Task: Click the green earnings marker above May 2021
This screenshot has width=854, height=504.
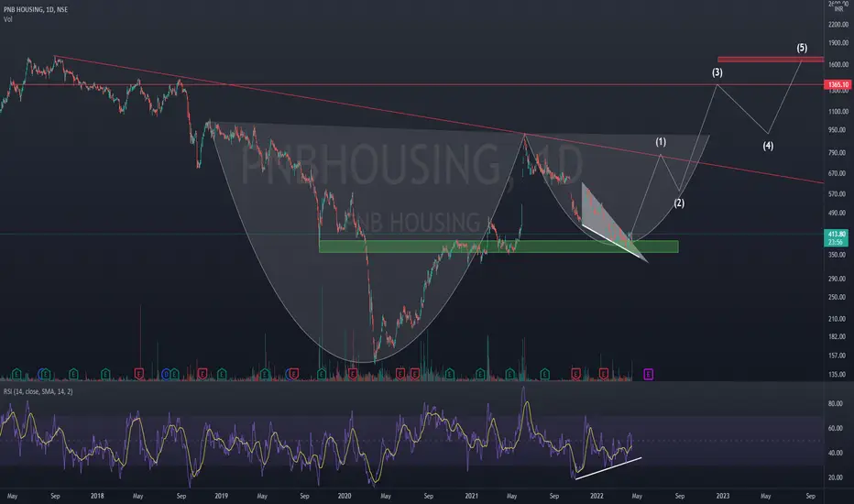Action: click(x=509, y=374)
